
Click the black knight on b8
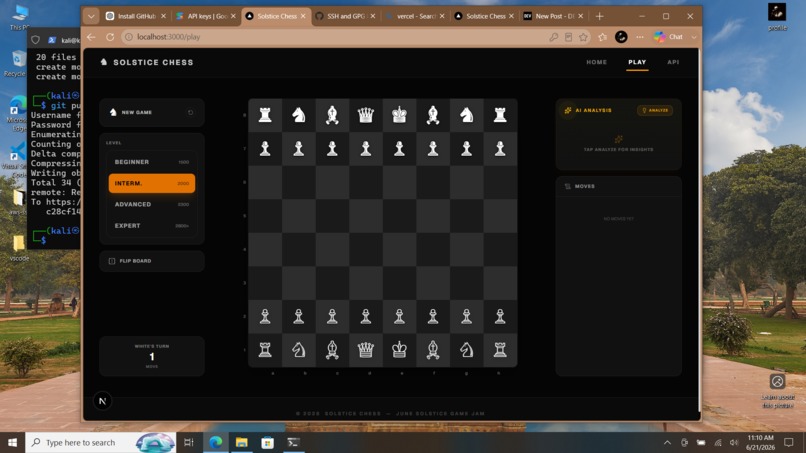pos(299,115)
